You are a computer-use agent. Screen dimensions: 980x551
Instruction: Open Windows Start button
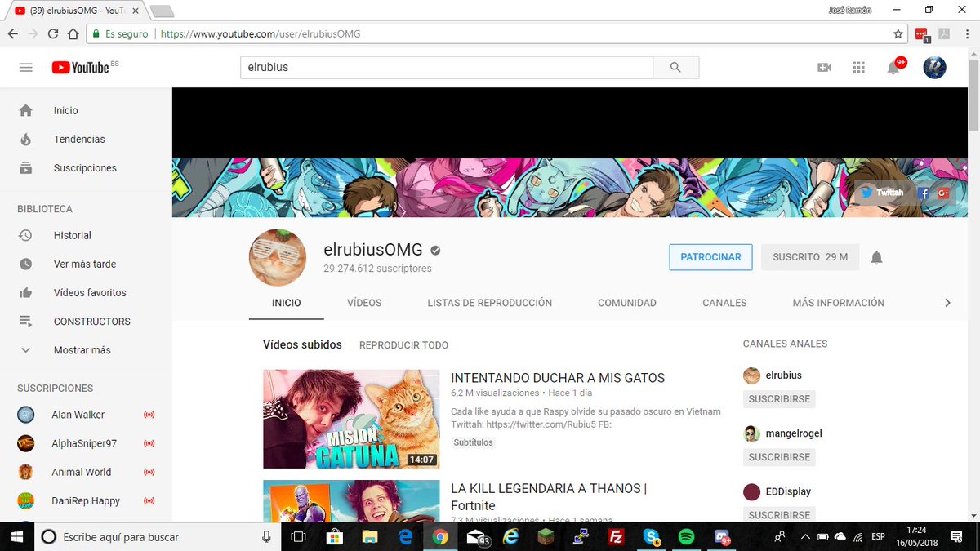pos(16,536)
